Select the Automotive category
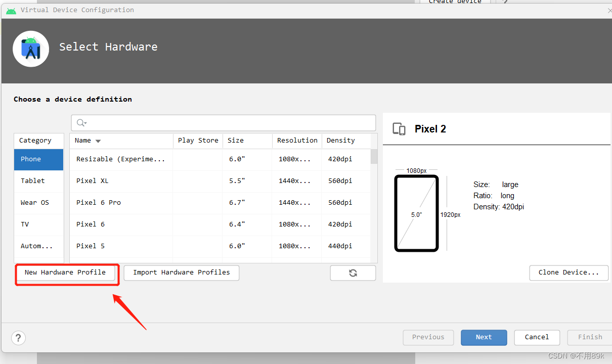The width and height of the screenshot is (612, 364). [x=39, y=246]
